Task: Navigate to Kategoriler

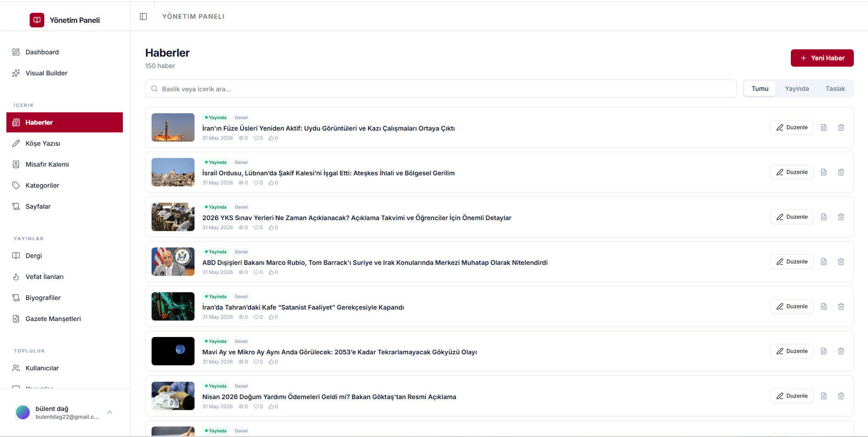Action: (65, 185)
